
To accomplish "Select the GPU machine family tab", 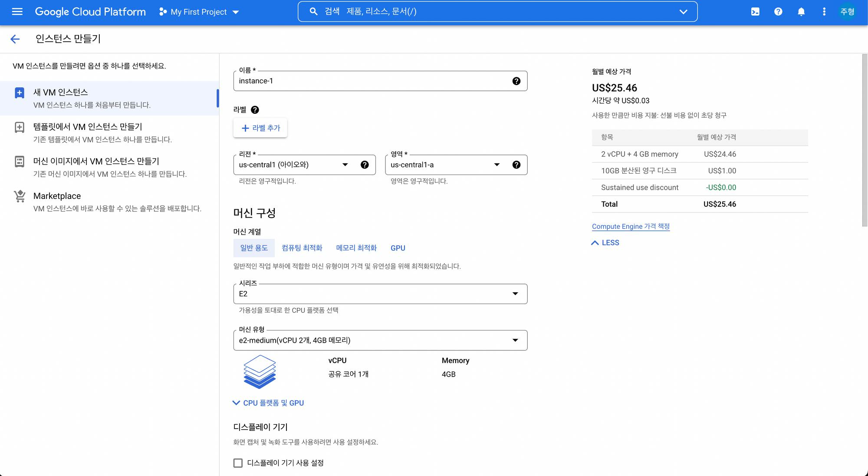I will (398, 248).
